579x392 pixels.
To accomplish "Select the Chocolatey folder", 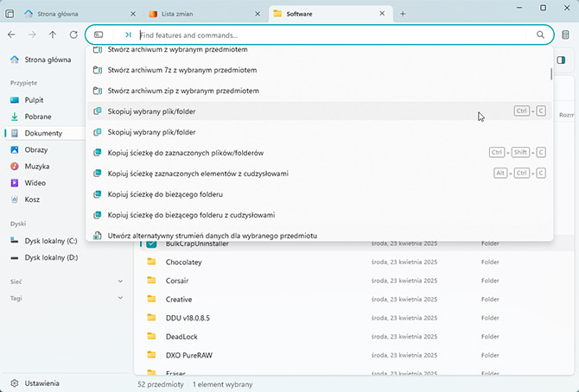I will pos(354,262).
